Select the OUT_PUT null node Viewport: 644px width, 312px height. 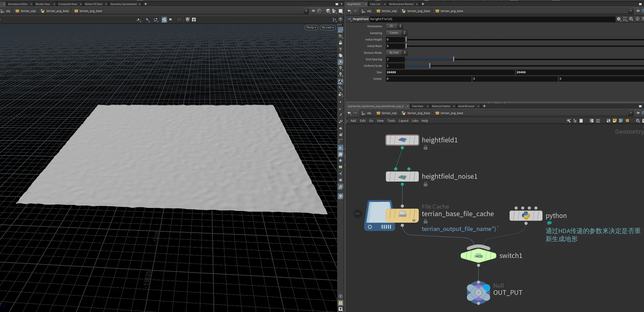pyautogui.click(x=478, y=293)
